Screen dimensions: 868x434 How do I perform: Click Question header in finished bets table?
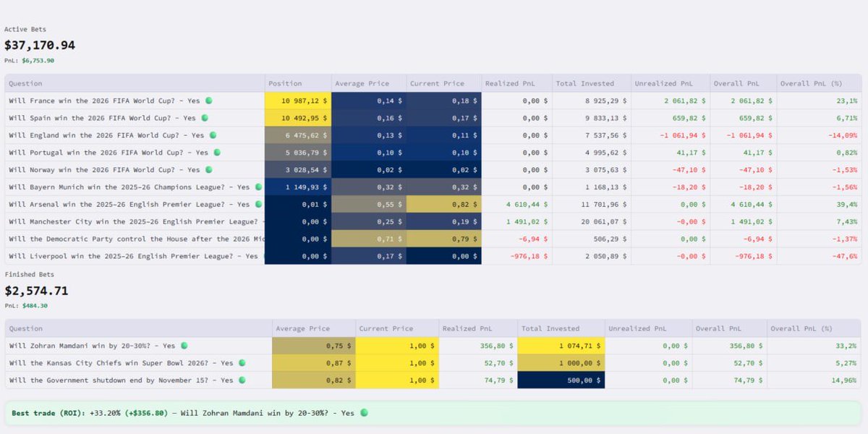[x=138, y=328]
